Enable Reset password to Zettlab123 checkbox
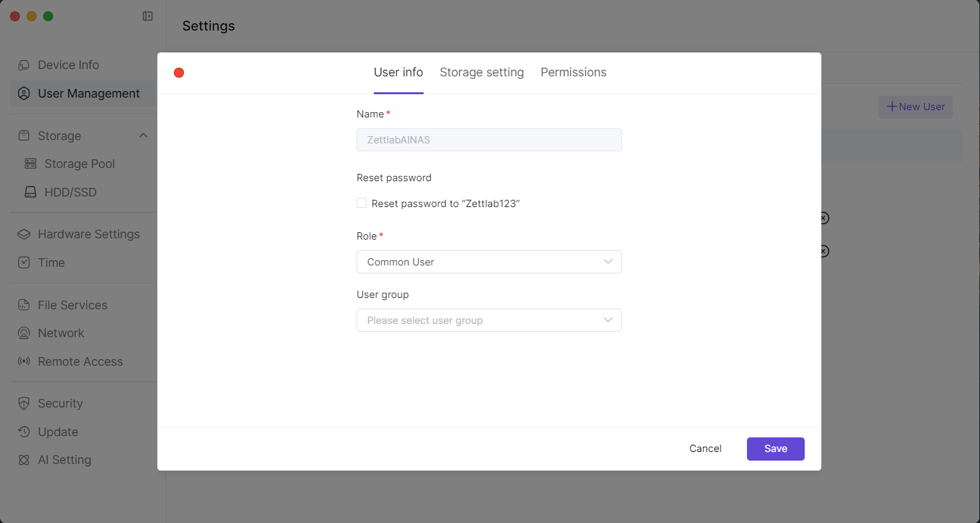This screenshot has width=980, height=523. pos(362,203)
